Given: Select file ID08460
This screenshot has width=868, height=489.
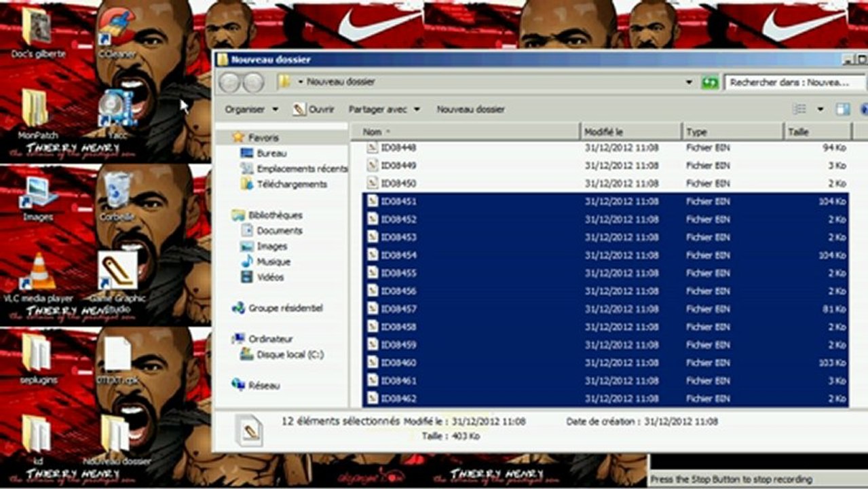Looking at the screenshot, I should click(605, 363).
